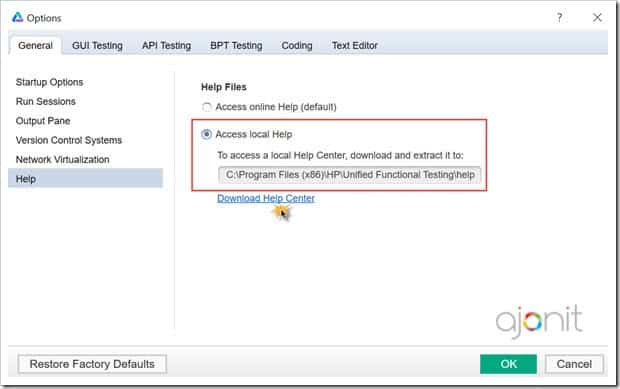Select the Help item in the sidebar
620x389 pixels.
coord(85,179)
